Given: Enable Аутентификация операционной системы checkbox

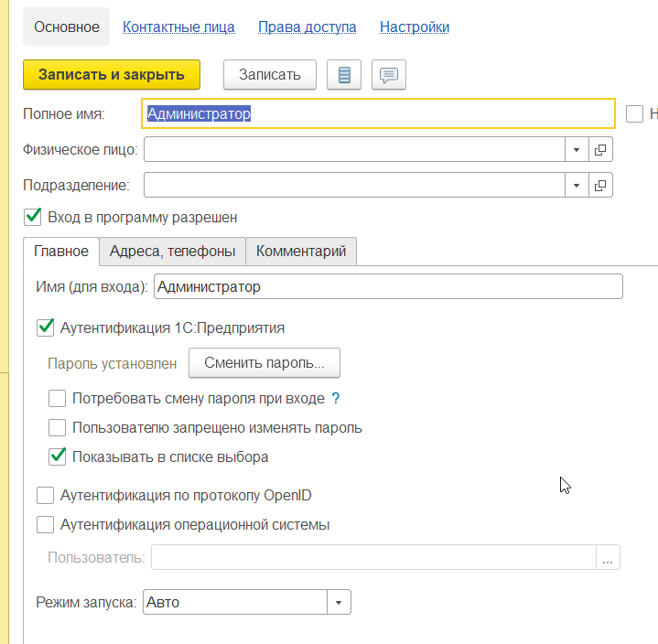Looking at the screenshot, I should click(x=46, y=525).
